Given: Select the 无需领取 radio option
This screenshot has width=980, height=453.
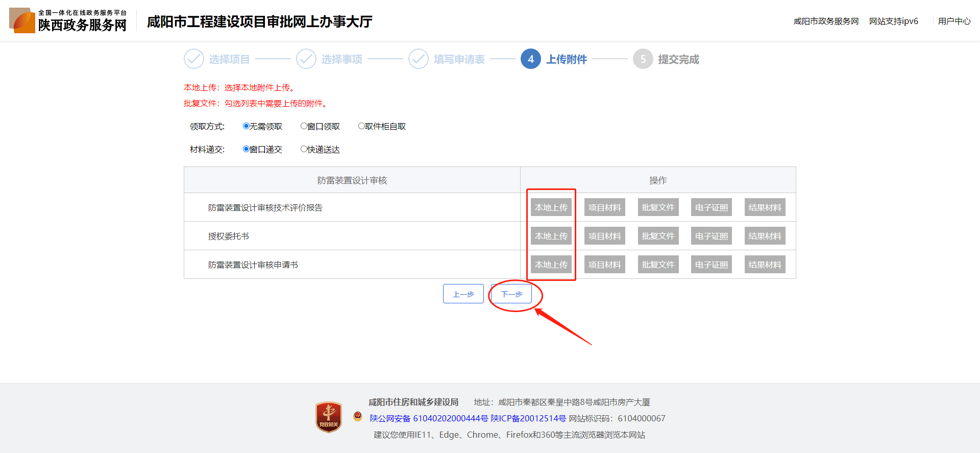Looking at the screenshot, I should 246,126.
